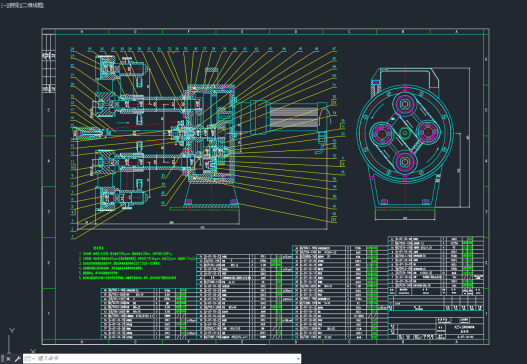Open the viewport [-] controls menu

tap(4, 5)
